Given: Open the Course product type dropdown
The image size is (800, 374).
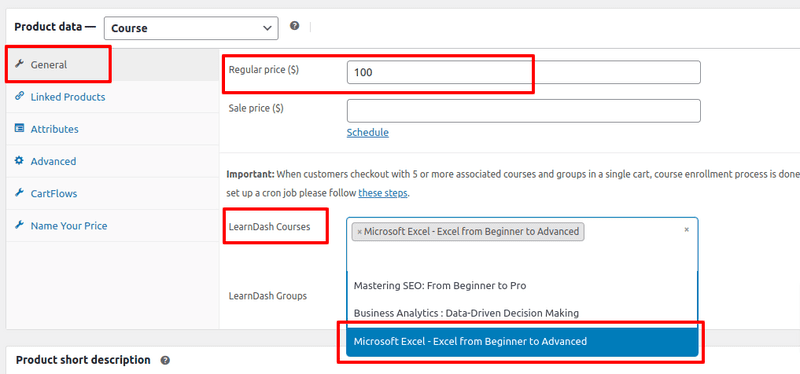Looking at the screenshot, I should coord(191,28).
